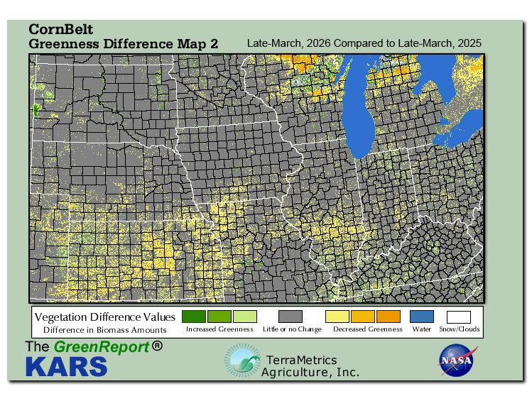Click the blue KARS logo

point(66,367)
